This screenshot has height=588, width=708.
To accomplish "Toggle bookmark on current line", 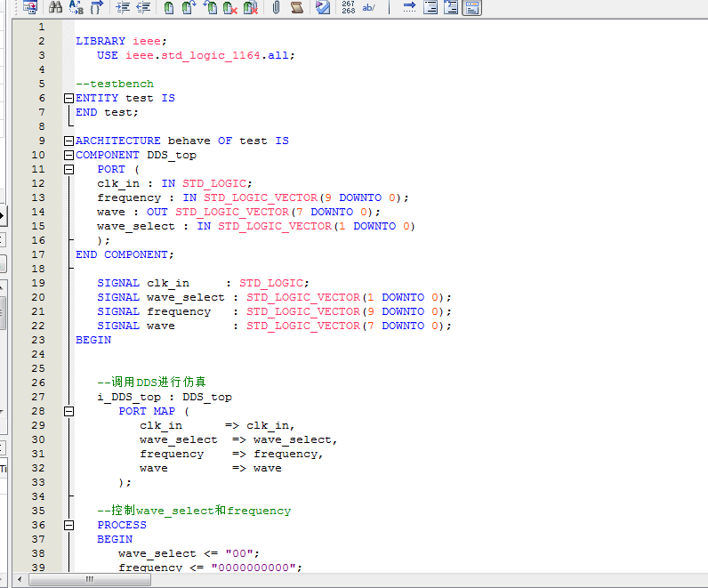I will 168,8.
